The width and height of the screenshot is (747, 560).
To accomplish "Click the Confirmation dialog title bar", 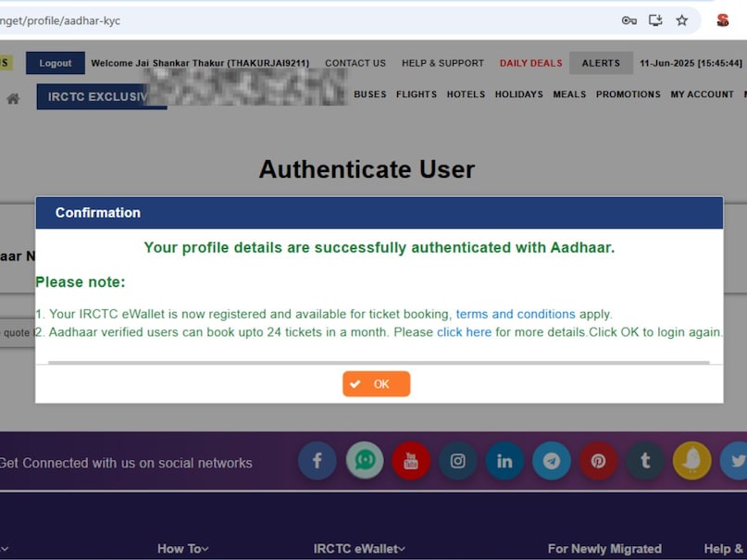I will click(x=380, y=213).
